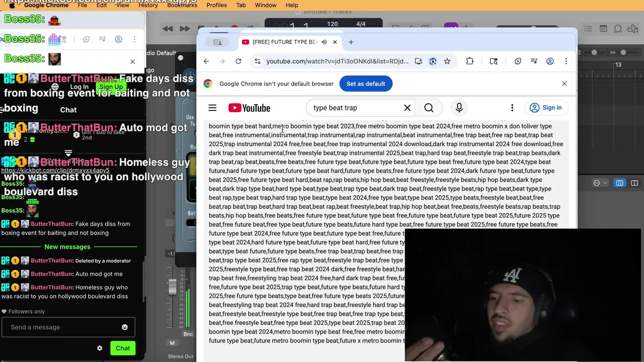The height and width of the screenshot is (362, 644).
Task: Open the File menu
Action: click(82, 5)
